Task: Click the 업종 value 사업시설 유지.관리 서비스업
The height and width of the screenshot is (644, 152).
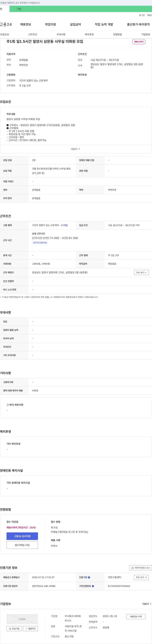Action: (73, 628)
